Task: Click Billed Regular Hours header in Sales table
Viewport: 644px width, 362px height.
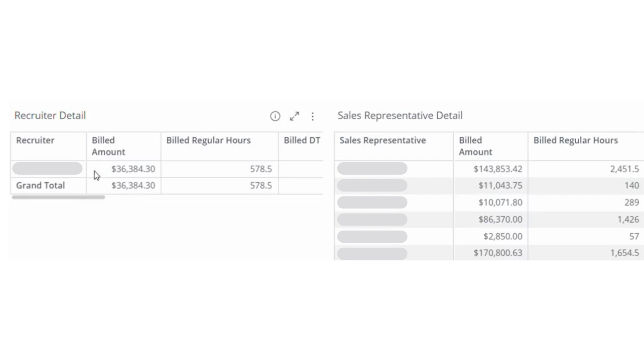Action: (x=576, y=140)
